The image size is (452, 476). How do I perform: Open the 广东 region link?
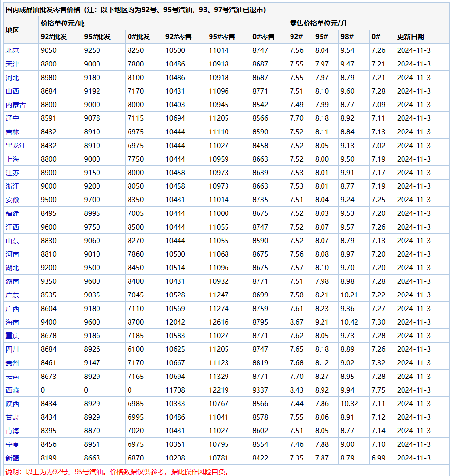[x=12, y=295]
